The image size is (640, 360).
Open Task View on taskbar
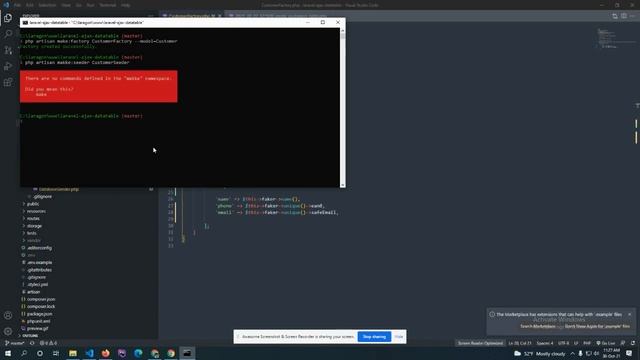pos(56,353)
